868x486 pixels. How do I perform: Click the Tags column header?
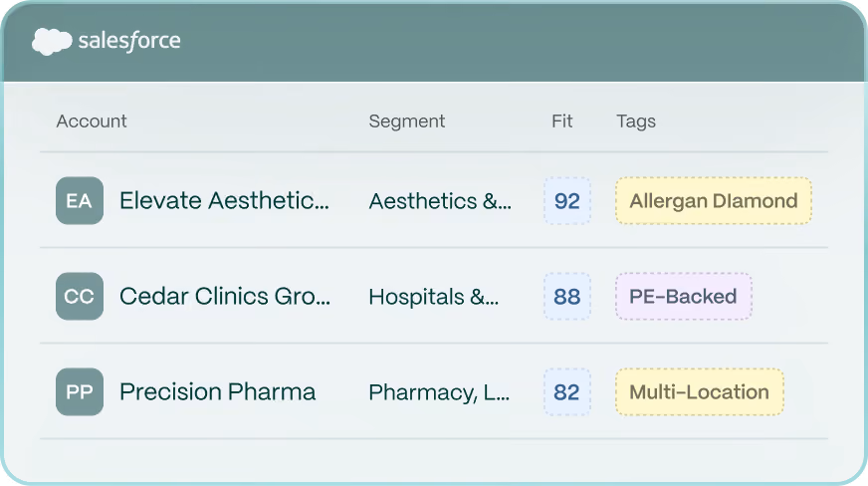tap(636, 121)
